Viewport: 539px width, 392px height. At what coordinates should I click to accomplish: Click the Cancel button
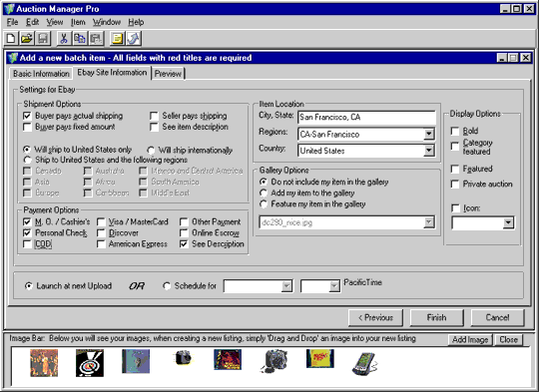pos(497,318)
